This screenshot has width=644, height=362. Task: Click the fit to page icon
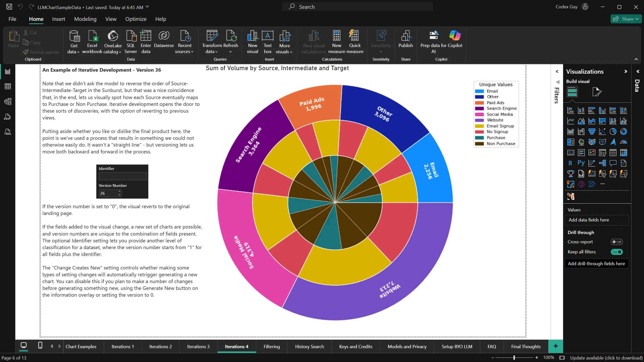562,357
